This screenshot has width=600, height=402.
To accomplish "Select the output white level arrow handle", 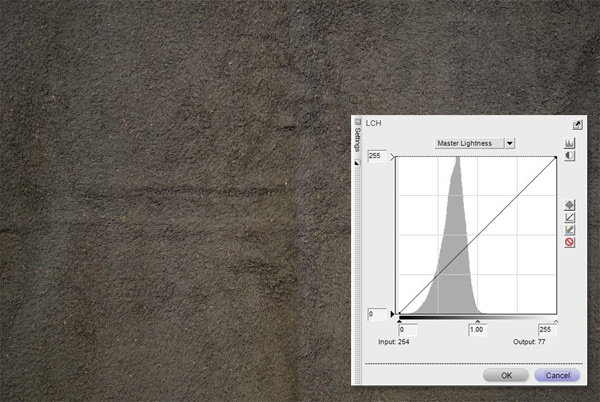I will coord(392,156).
